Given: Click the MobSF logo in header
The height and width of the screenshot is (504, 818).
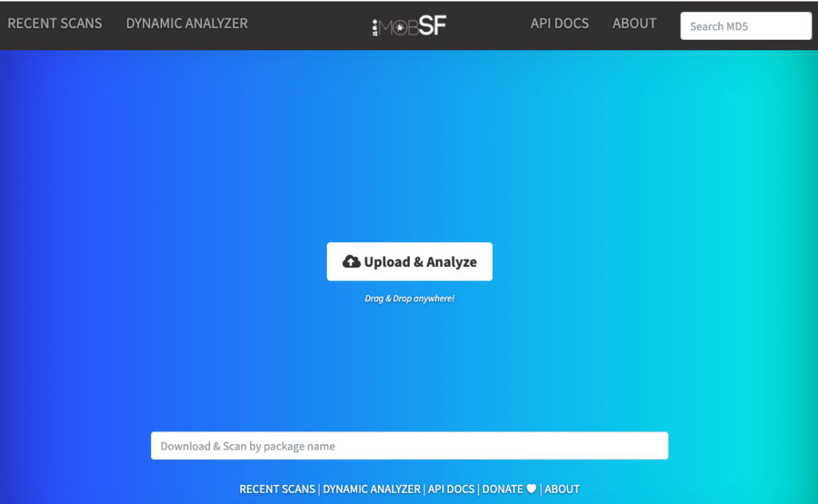Looking at the screenshot, I should (410, 26).
